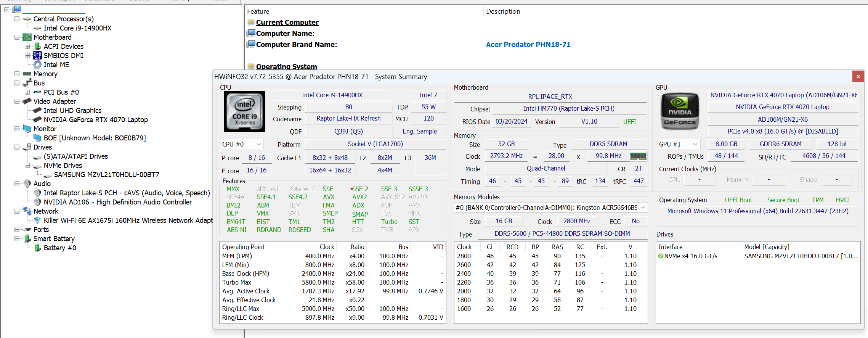The height and width of the screenshot is (338, 868).
Task: Click the Audio tree icon
Action: click(27, 184)
